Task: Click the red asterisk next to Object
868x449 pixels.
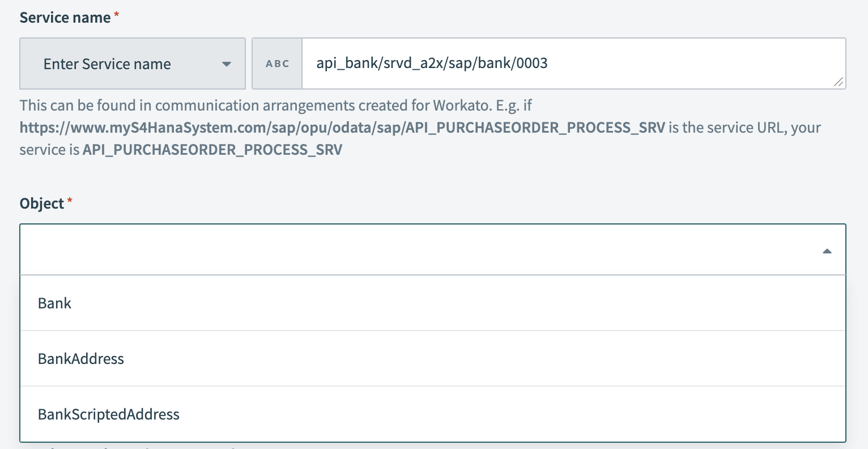Action: click(69, 201)
